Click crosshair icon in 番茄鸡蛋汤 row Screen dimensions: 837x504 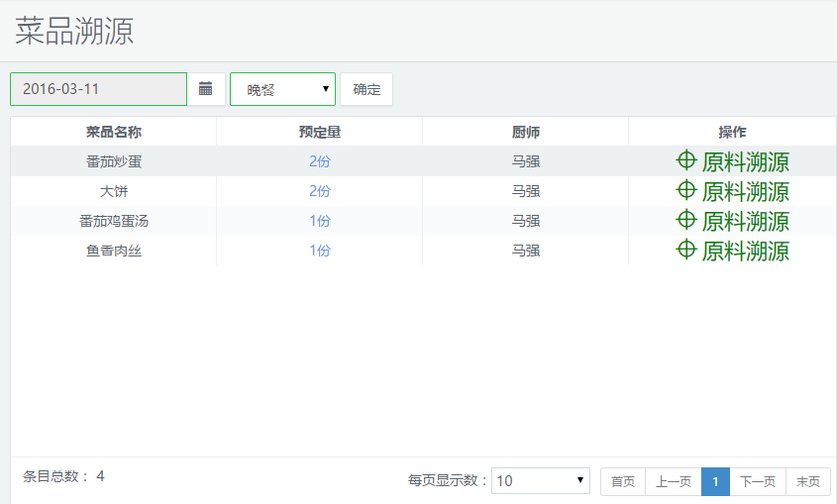(686, 220)
